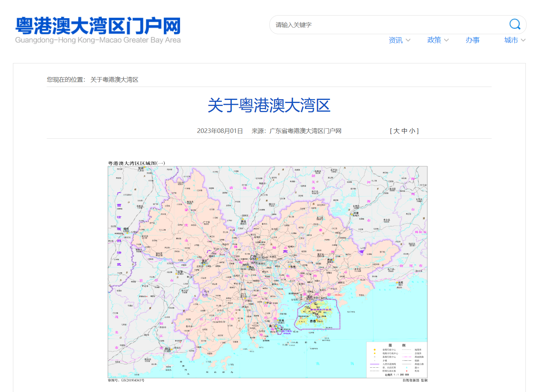The width and height of the screenshot is (538, 392).
Task: Set article font size to 中
Action: [404, 131]
